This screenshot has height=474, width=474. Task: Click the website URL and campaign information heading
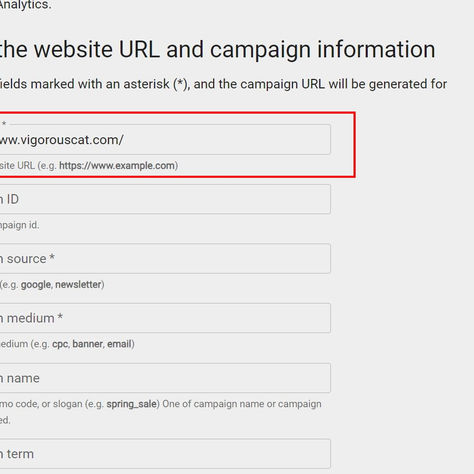[x=218, y=49]
